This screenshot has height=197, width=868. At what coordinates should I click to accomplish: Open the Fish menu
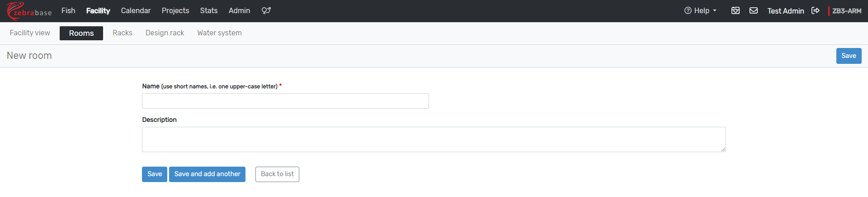click(x=68, y=10)
